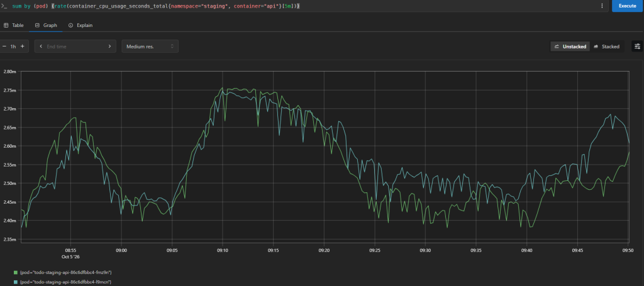Select legend entry todo-staging-api-86c6dfbbc4-fmz9n
644x286 pixels.
tap(65, 272)
